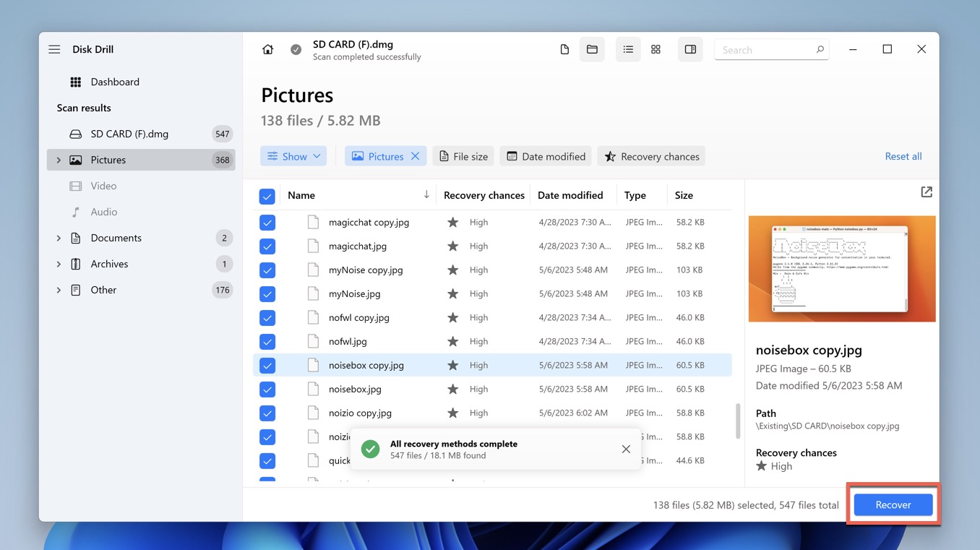Click the SD CARD drive icon

click(x=75, y=134)
